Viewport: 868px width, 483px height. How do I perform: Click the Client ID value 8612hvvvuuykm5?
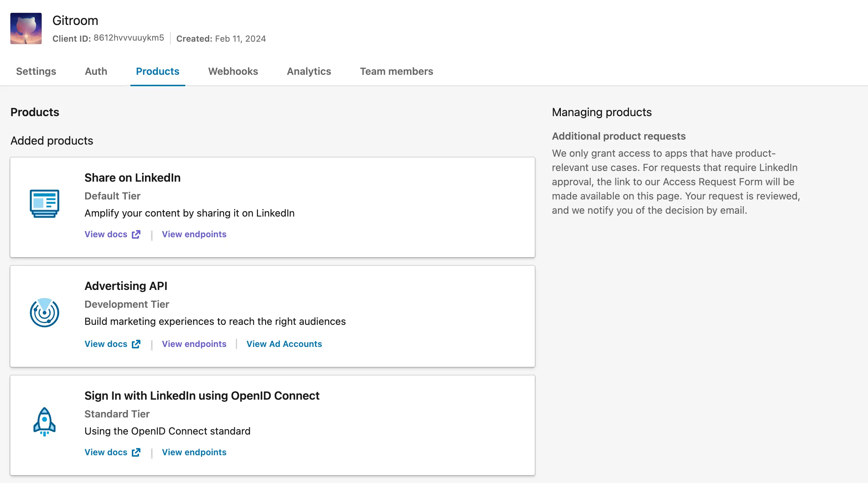pyautogui.click(x=129, y=38)
